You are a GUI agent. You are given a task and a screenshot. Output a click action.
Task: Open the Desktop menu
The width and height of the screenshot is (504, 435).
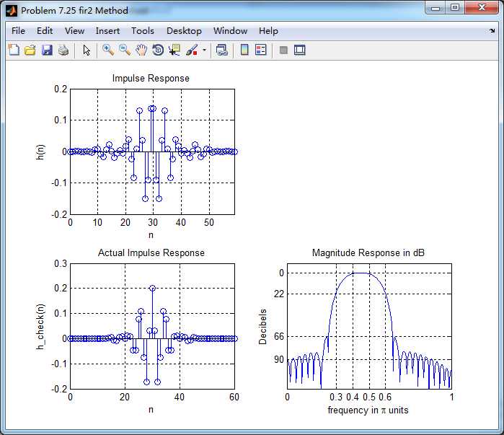(184, 31)
